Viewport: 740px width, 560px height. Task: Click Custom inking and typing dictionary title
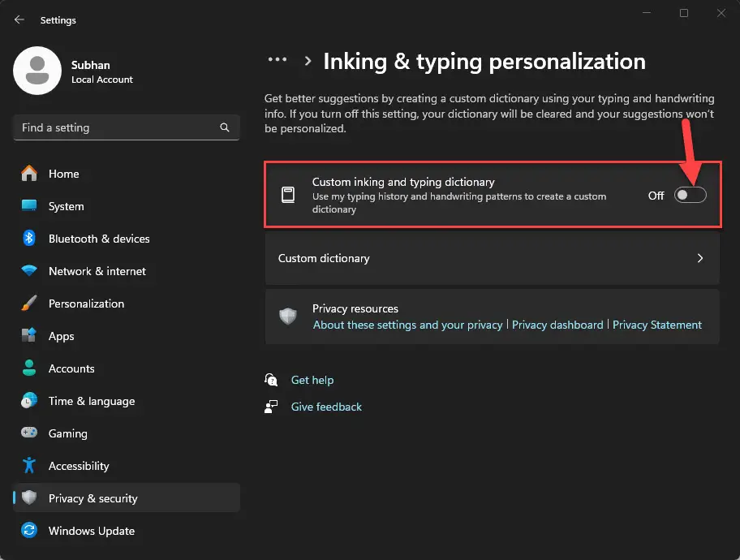(x=403, y=182)
